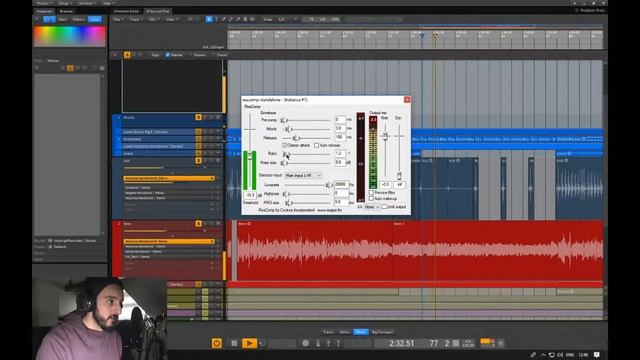
Task: Click the Release slider in ReaComp
Action: click(306, 138)
